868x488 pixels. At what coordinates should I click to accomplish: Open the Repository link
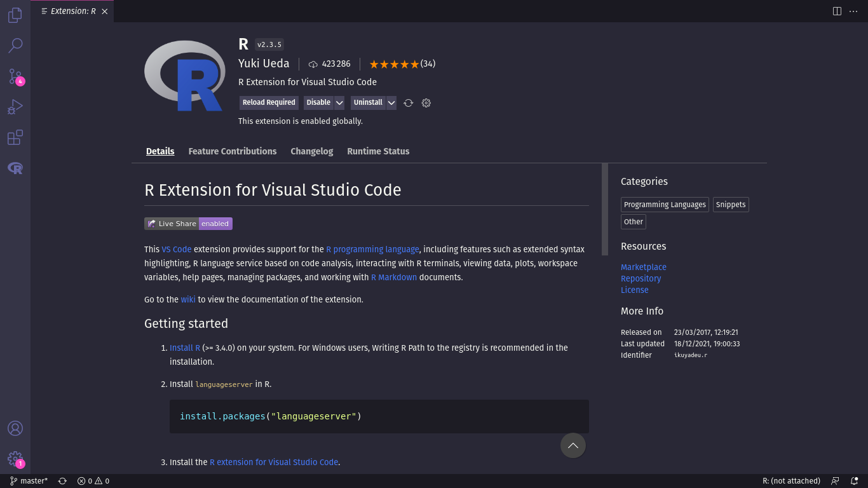[641, 278]
